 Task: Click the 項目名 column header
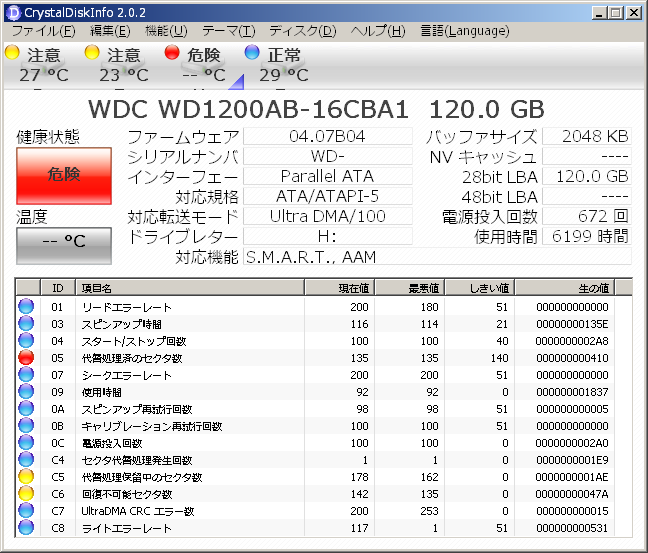tap(190, 288)
